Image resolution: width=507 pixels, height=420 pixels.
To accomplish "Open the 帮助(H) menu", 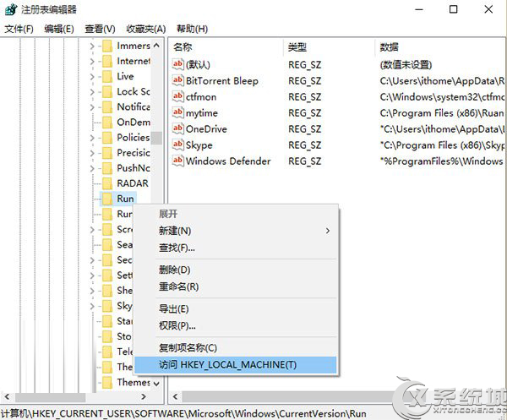I will pos(192,29).
